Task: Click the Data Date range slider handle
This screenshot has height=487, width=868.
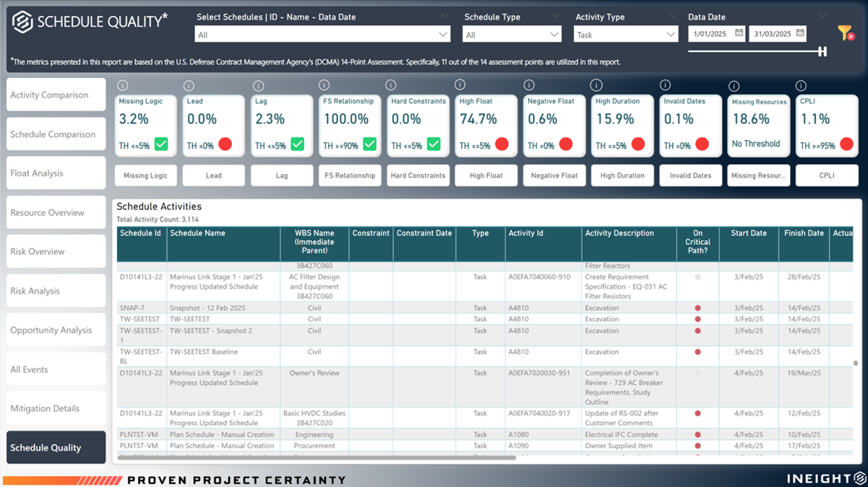Action: (x=822, y=51)
